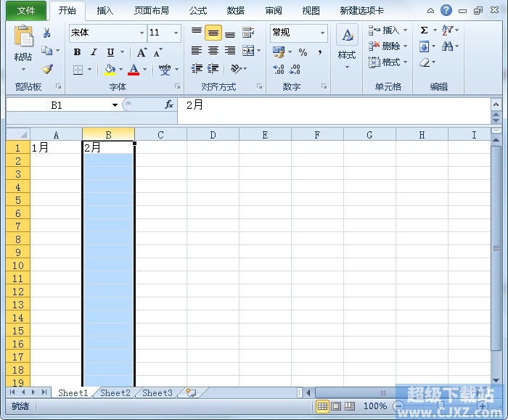Decrease decimal places

pos(295,70)
